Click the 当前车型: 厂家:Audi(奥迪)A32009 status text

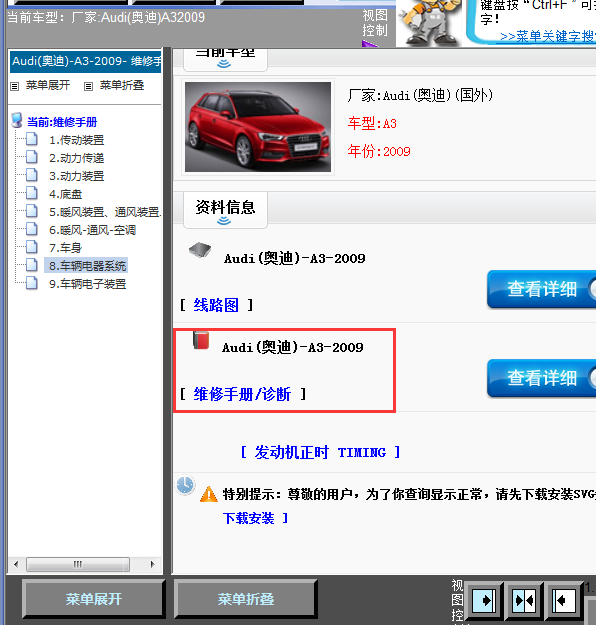106,18
